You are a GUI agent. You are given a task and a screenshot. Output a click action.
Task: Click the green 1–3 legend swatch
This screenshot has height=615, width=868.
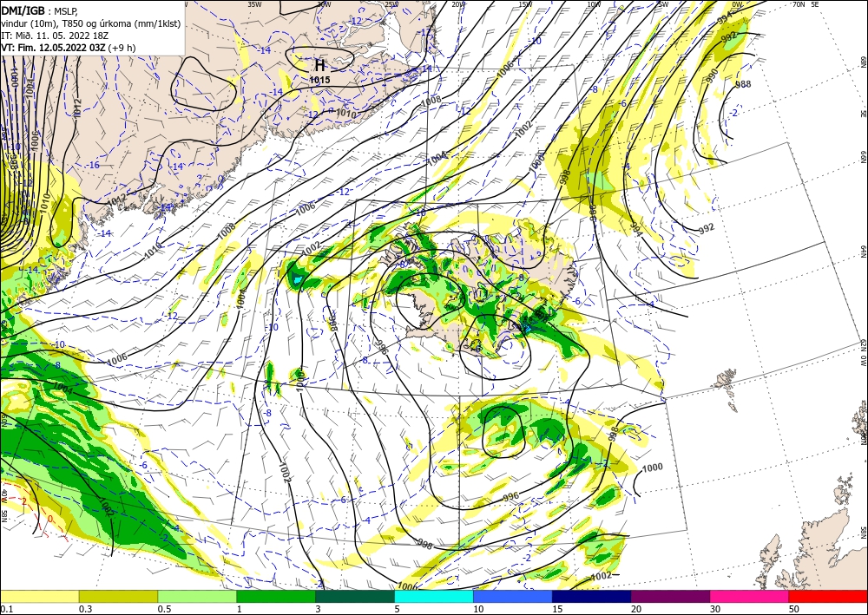tap(276, 596)
